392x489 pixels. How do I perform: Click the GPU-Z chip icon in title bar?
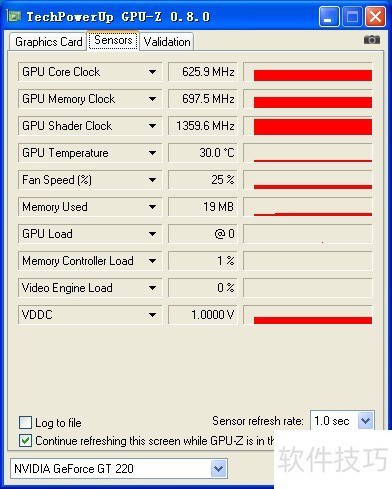pos(14,16)
